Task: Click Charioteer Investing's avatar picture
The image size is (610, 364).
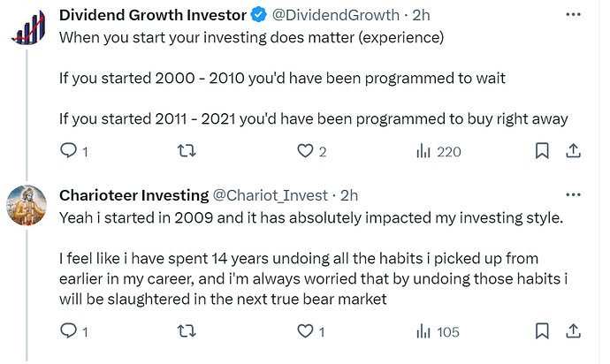Action: pos(27,205)
